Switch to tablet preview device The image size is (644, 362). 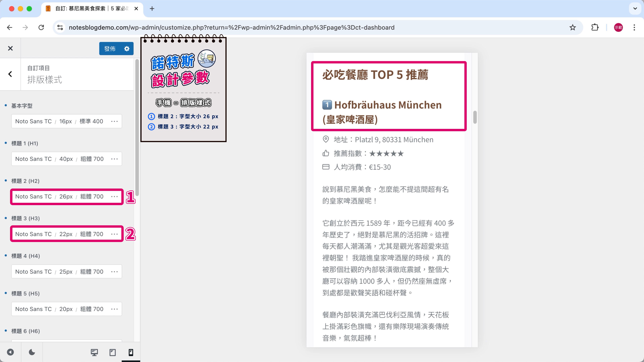click(x=113, y=352)
